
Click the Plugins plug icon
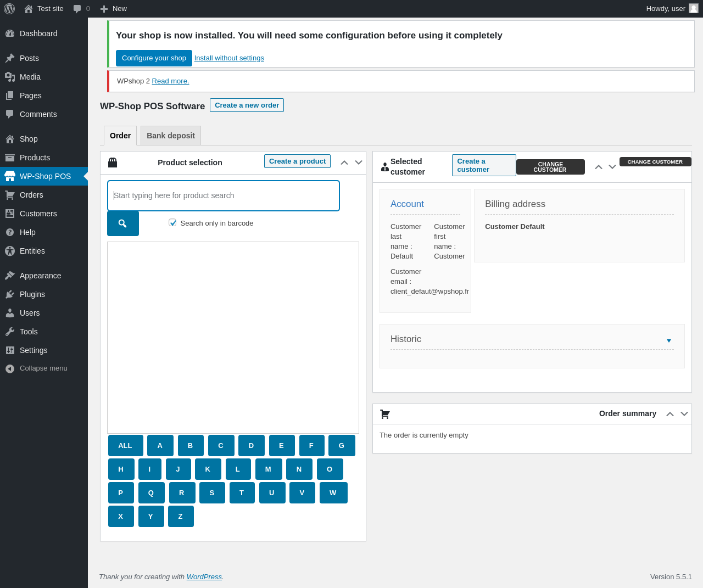[x=10, y=294]
